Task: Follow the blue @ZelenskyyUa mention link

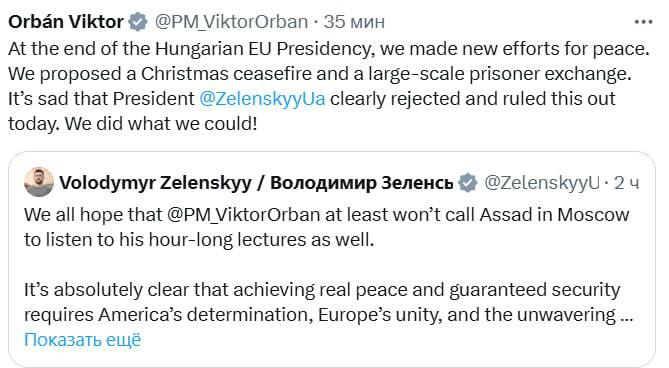Action: [262, 99]
